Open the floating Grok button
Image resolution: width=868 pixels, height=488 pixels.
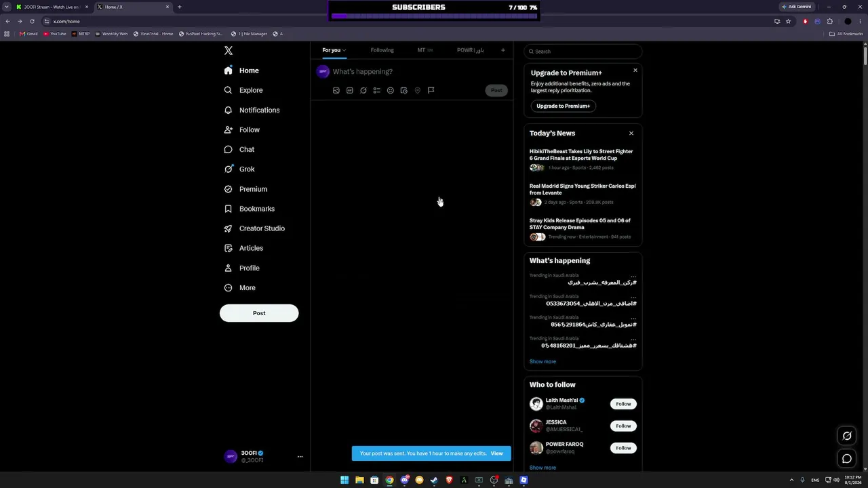point(847,436)
